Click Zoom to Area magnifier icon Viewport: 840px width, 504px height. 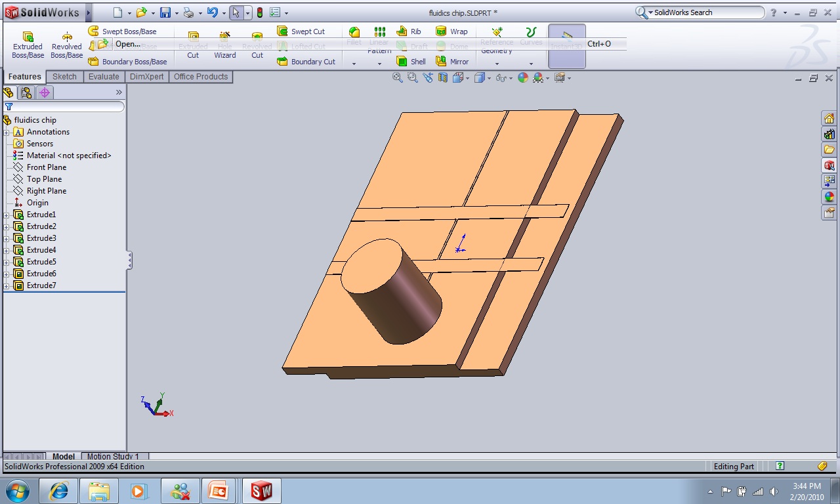coord(412,77)
